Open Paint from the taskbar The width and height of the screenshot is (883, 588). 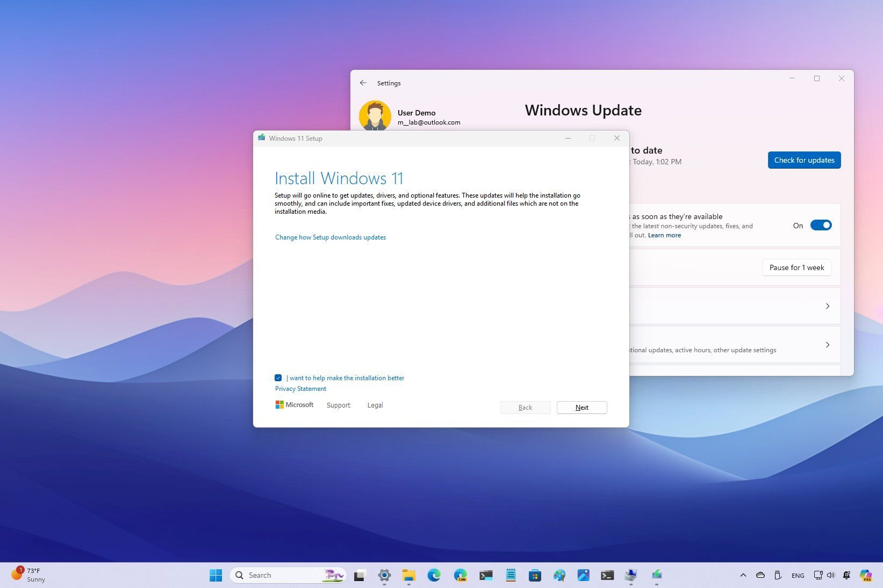[x=559, y=575]
